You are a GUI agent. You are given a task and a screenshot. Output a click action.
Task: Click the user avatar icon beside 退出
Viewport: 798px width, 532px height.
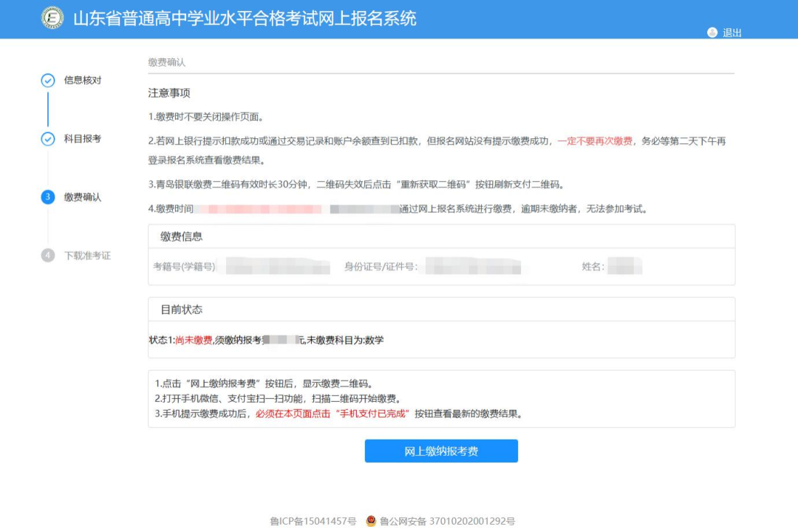pyautogui.click(x=712, y=33)
